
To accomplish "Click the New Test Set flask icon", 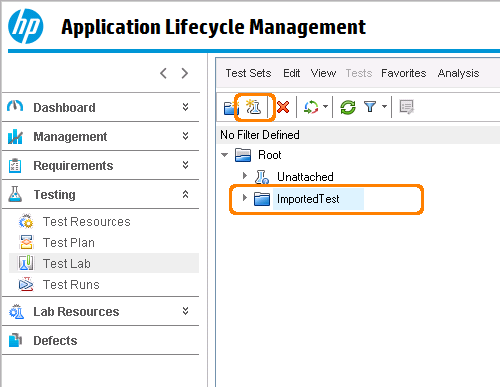I will [x=253, y=107].
